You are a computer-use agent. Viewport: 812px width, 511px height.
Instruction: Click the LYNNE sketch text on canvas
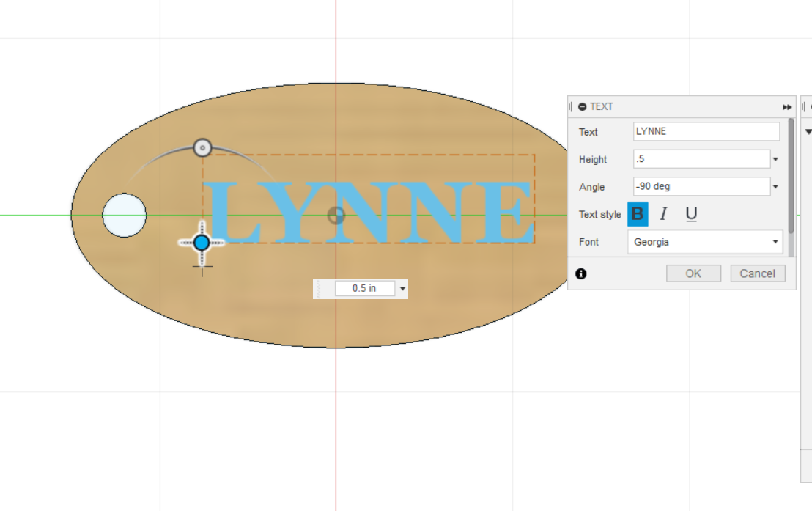tap(368, 212)
